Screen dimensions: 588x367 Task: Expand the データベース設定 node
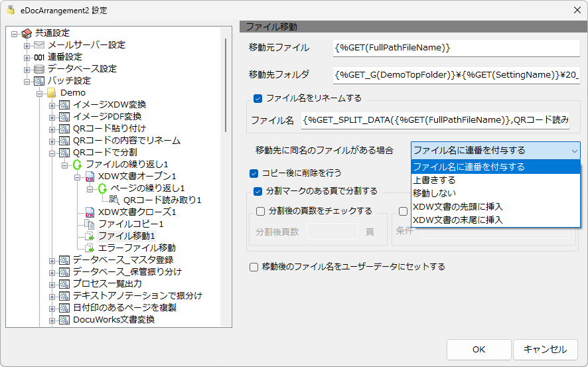click(x=27, y=70)
